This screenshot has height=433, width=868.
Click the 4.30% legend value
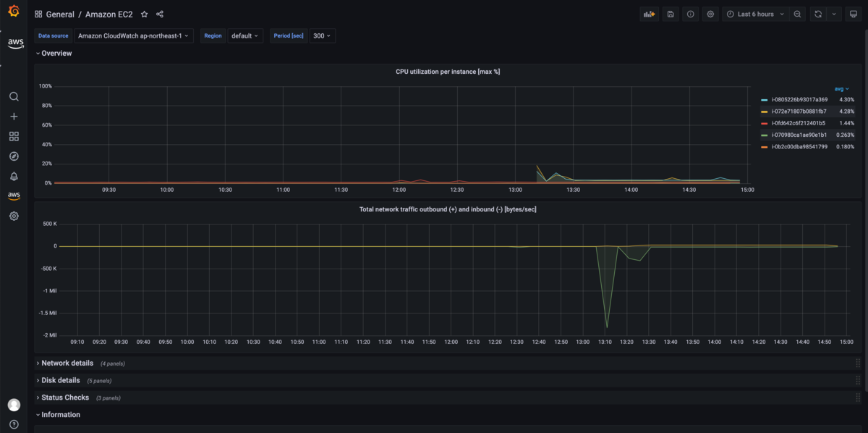click(x=846, y=99)
